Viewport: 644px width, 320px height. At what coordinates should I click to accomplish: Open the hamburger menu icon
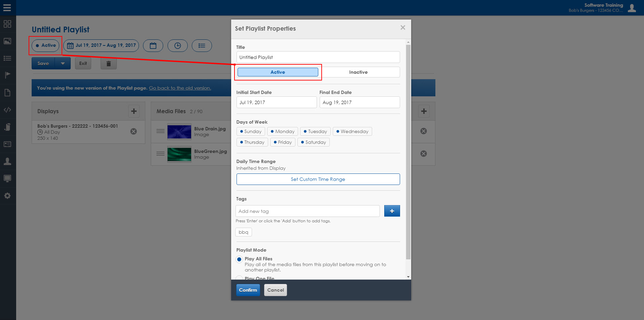(x=7, y=8)
